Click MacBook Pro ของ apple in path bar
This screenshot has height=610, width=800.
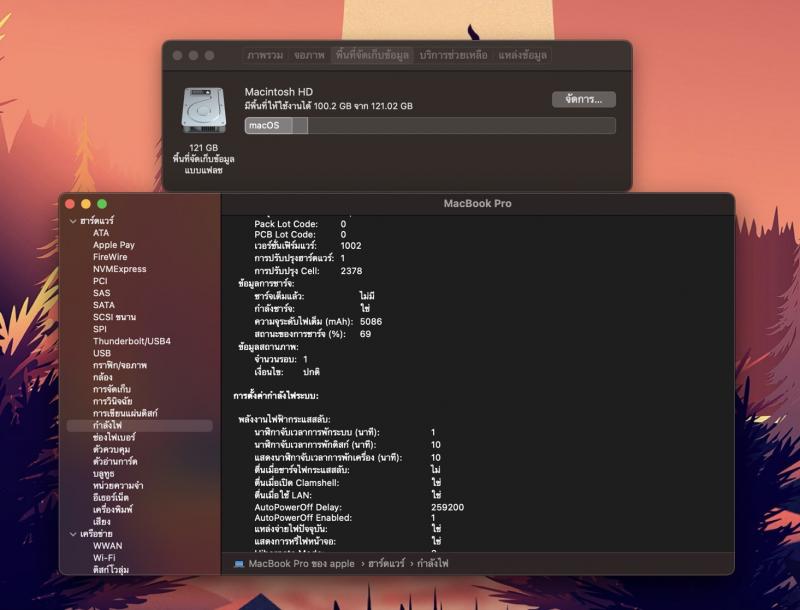[301, 564]
